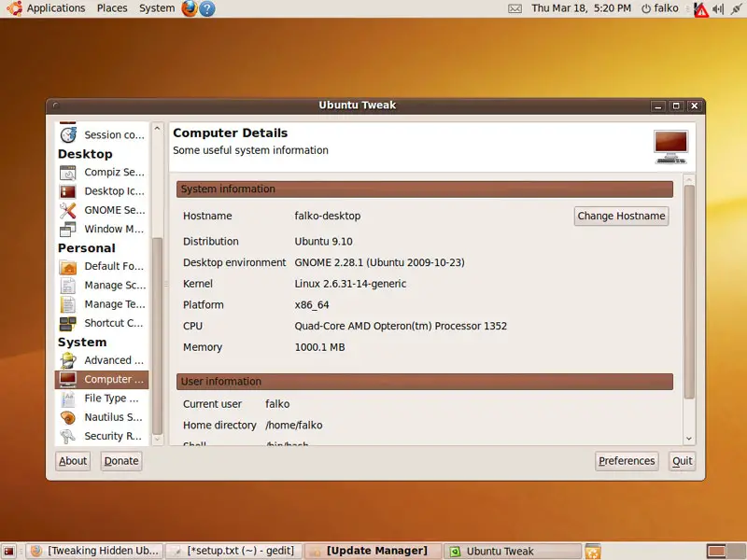Open the Session control sidebar item icon
The height and width of the screenshot is (560, 747).
(x=68, y=134)
